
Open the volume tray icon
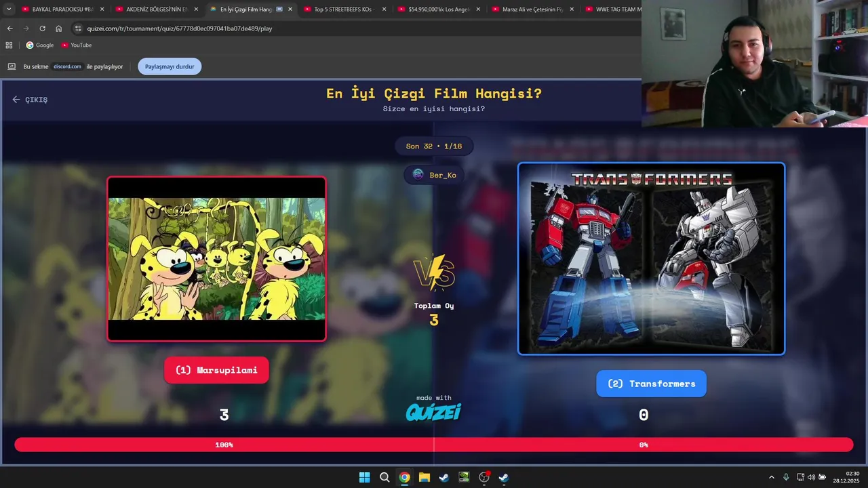pos(811,477)
